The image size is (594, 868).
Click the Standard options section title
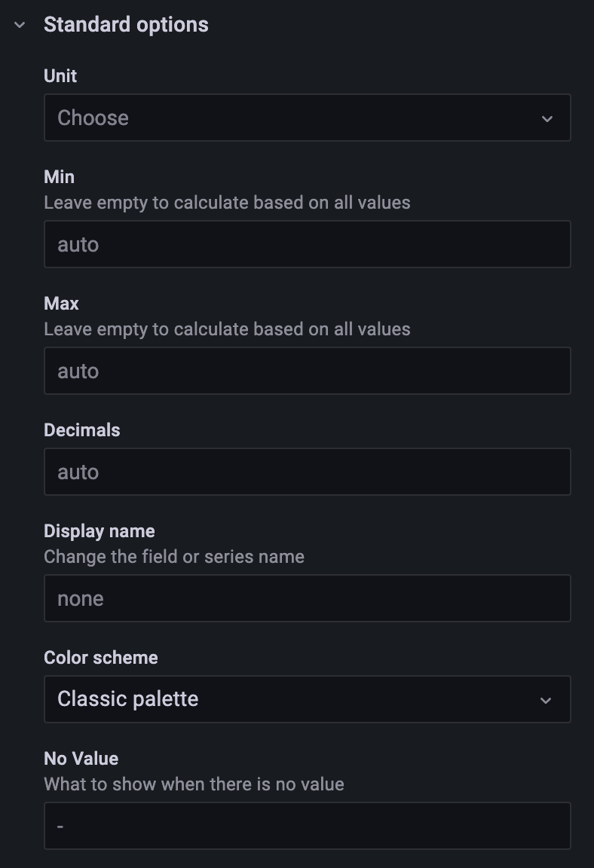(x=126, y=25)
